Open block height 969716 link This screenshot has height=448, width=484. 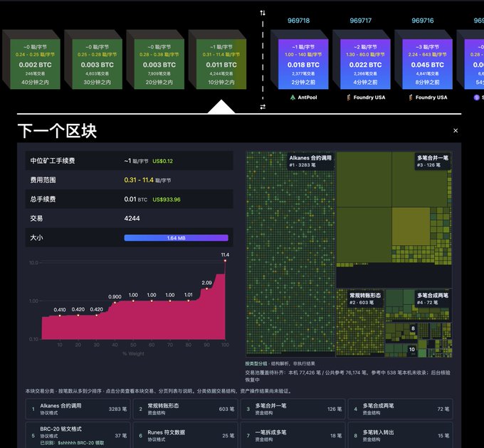tap(423, 21)
